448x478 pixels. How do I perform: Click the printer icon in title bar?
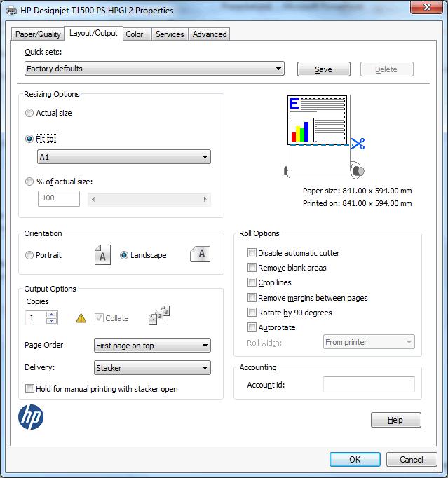[12, 11]
